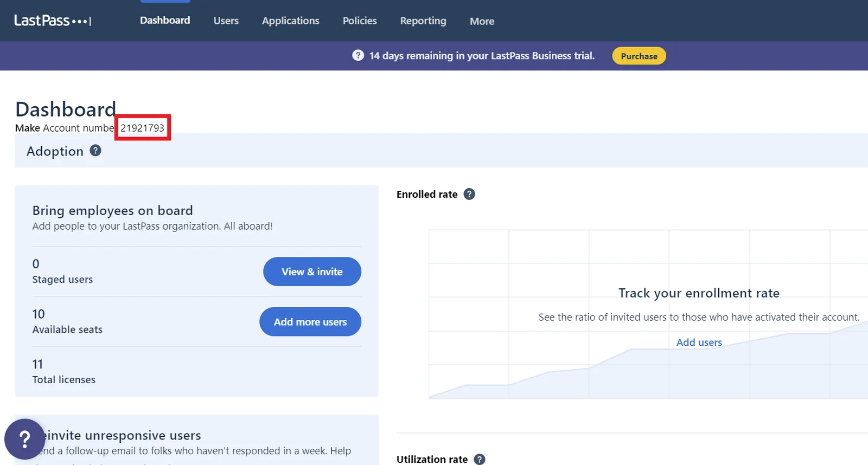Click the 'Add people to your LastPass organization' text
The height and width of the screenshot is (465, 868).
point(152,226)
